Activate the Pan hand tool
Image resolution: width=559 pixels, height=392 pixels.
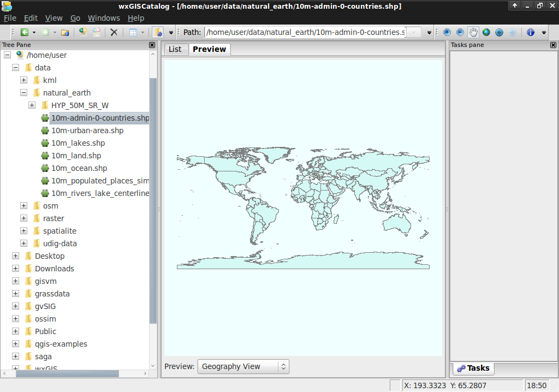474,32
